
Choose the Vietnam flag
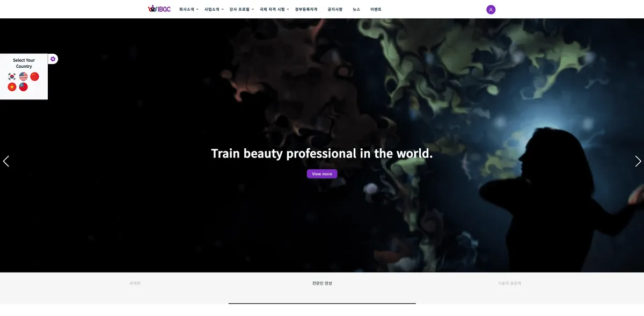[12, 87]
